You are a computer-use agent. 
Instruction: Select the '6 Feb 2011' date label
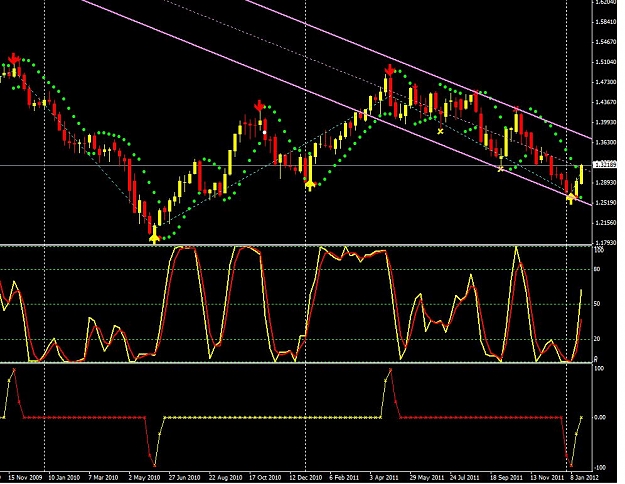coord(344,477)
